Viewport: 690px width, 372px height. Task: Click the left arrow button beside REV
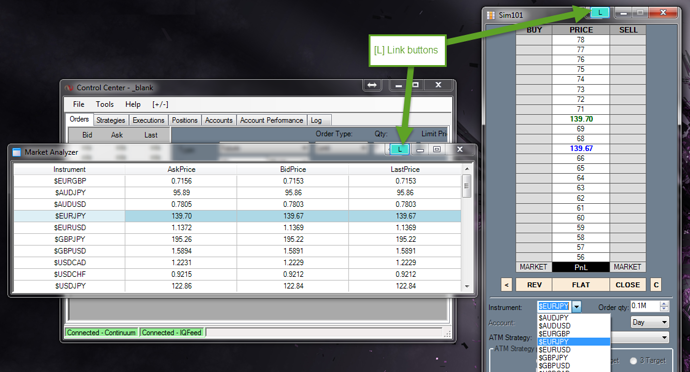(506, 285)
